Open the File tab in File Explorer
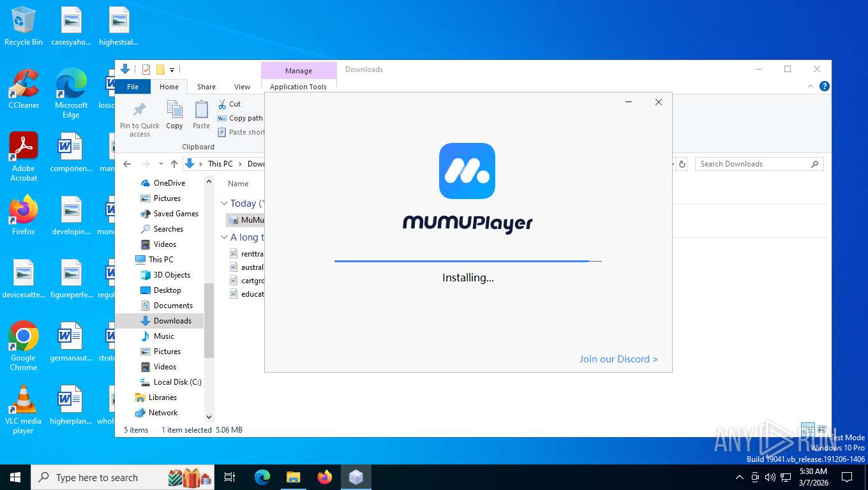 coord(133,87)
